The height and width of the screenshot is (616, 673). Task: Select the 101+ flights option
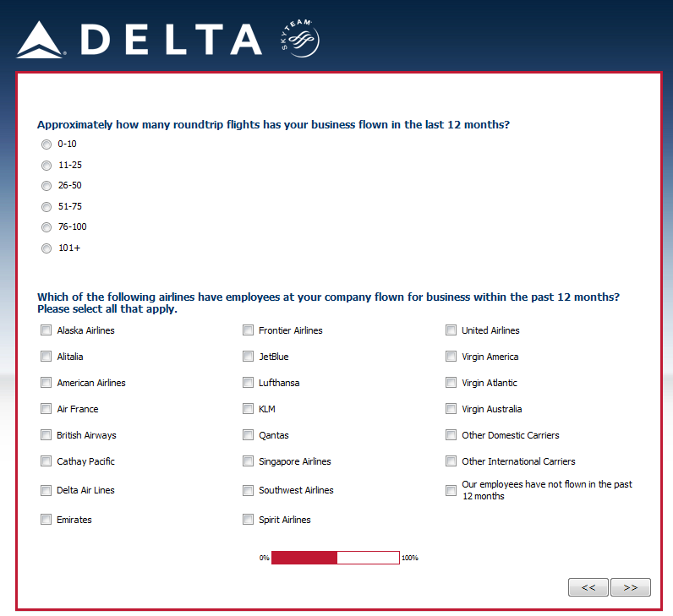click(x=47, y=248)
